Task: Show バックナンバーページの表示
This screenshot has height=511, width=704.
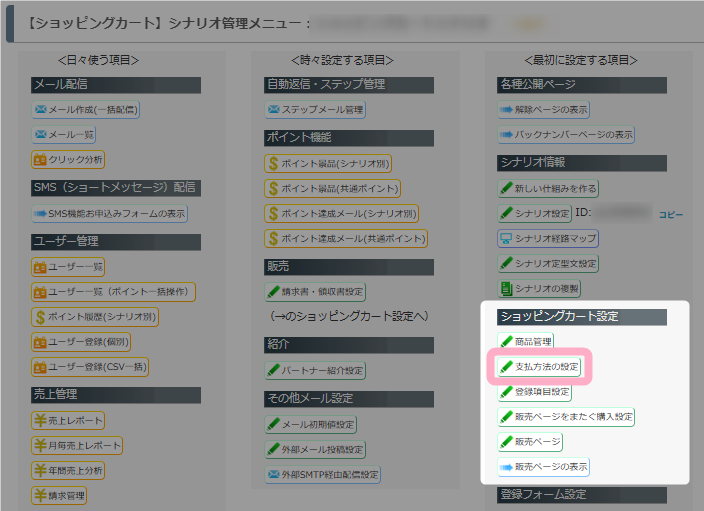Action: click(566, 135)
